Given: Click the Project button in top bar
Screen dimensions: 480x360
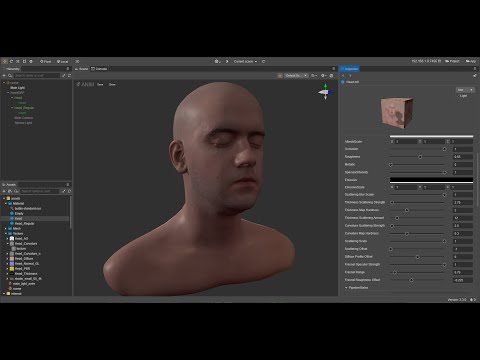Looking at the screenshot, I should point(452,61).
